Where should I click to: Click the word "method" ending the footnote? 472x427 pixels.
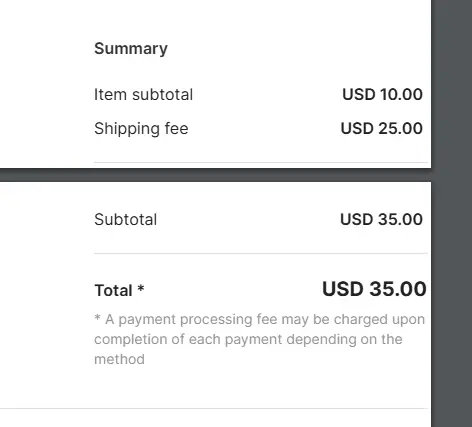(119, 359)
